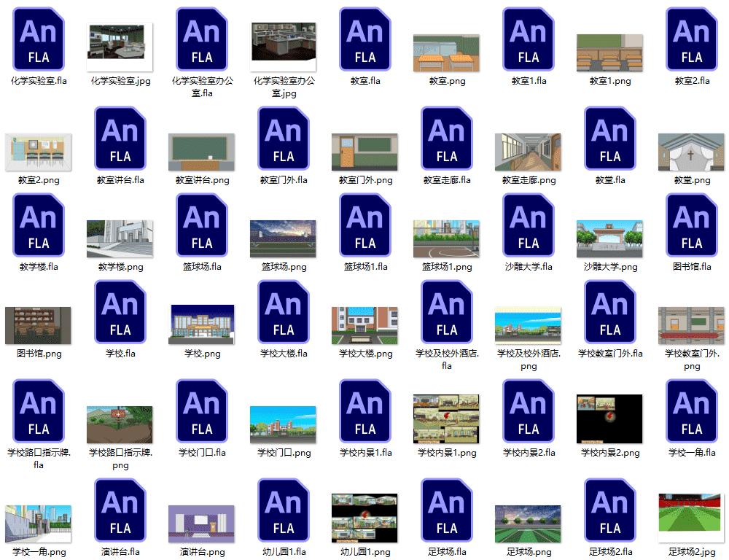Click the 幼儿园1.png kindergarten thumbnail

(365, 518)
